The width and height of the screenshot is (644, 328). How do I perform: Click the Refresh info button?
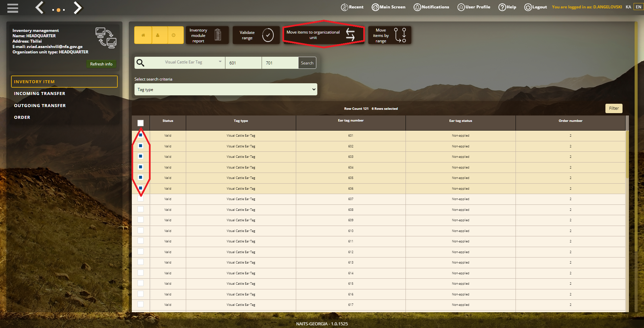coord(101,64)
